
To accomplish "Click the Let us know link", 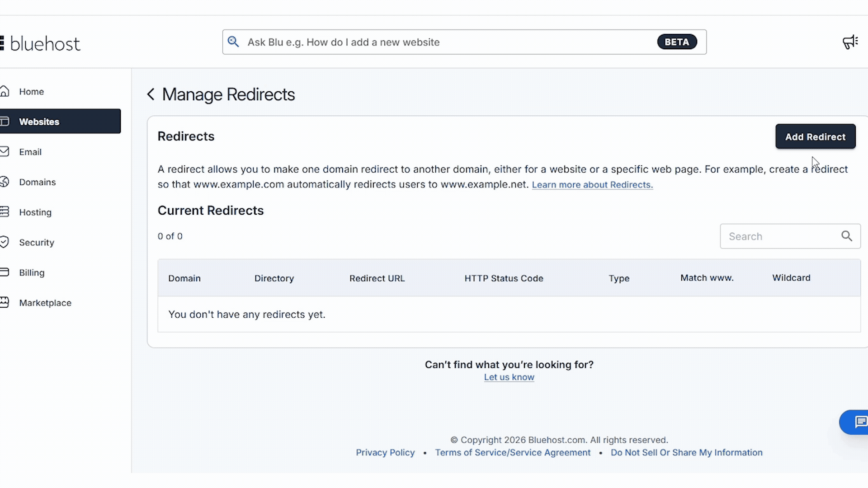I will [x=509, y=377].
